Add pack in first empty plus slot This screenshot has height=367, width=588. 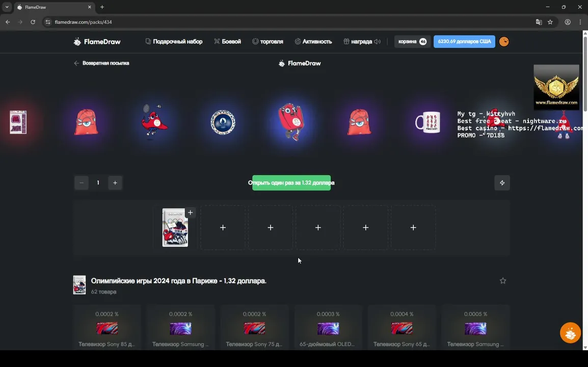pos(223,227)
